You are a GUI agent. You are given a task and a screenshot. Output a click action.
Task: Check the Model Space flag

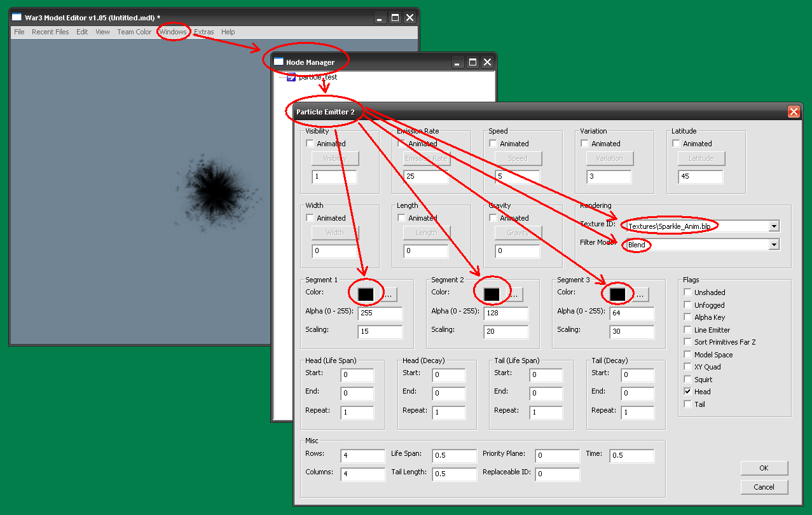[687, 355]
